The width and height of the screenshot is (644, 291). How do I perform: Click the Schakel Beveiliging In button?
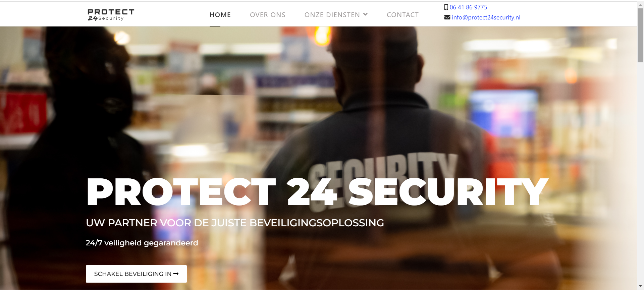coord(136,274)
